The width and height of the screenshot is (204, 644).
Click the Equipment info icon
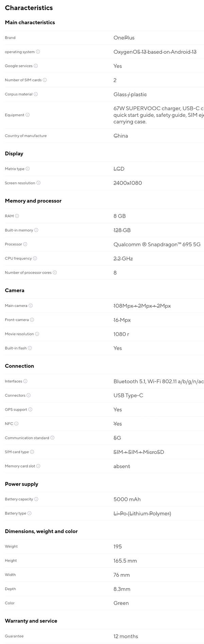pyautogui.click(x=28, y=115)
